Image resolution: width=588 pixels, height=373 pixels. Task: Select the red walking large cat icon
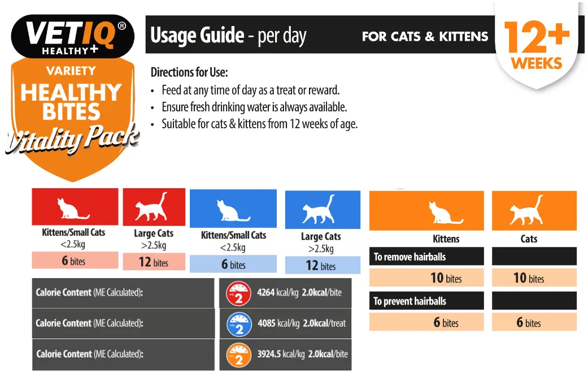(153, 207)
